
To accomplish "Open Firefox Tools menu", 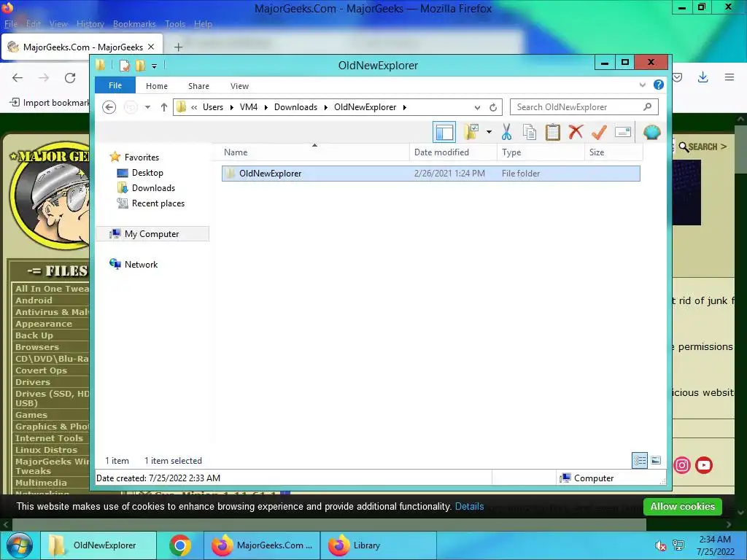I will pyautogui.click(x=175, y=24).
